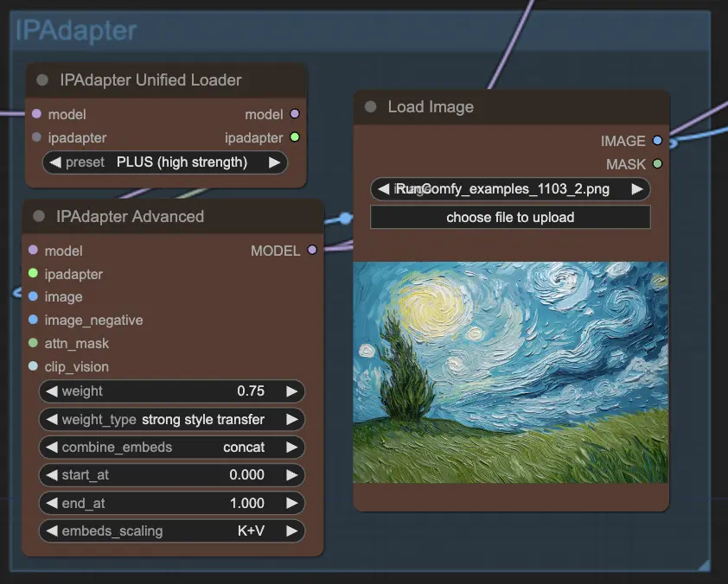Click the clip_vision input socket
728x584 pixels.
click(x=33, y=366)
